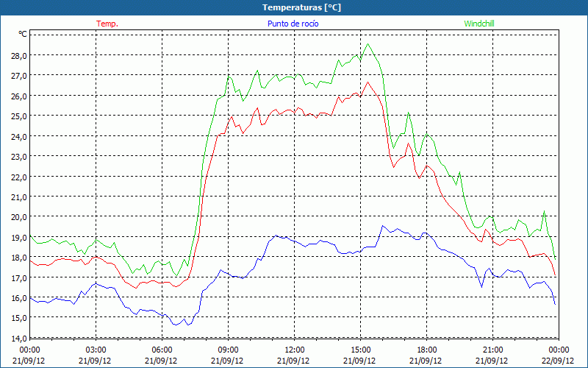Click the °C unit label on the axis
The height and width of the screenshot is (368, 588).
(x=23, y=34)
